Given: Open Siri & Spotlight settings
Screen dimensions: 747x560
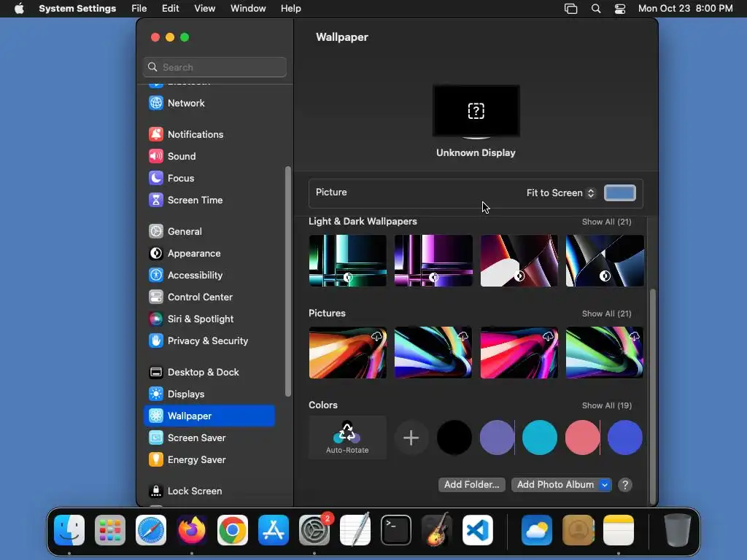Looking at the screenshot, I should tap(209, 319).
